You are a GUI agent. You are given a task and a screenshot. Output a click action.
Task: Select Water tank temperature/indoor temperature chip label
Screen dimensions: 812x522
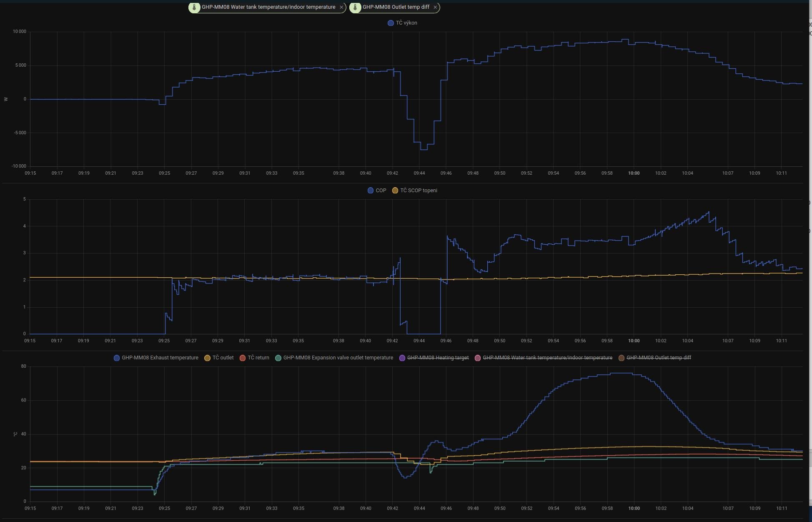coord(268,7)
